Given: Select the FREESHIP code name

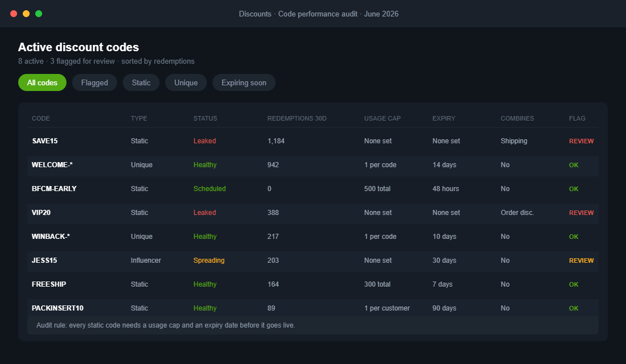Looking at the screenshot, I should tap(49, 284).
